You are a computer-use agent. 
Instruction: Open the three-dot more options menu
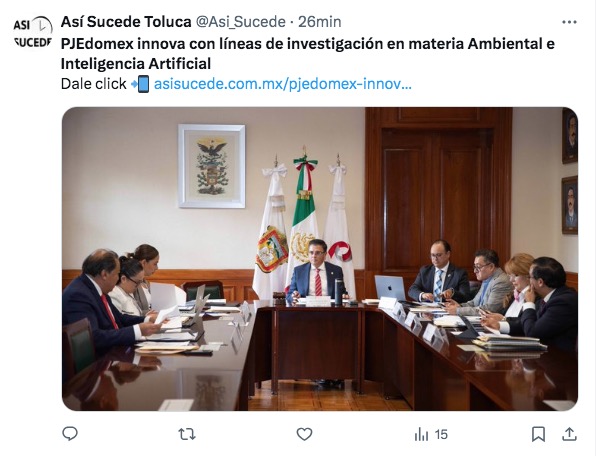569,22
